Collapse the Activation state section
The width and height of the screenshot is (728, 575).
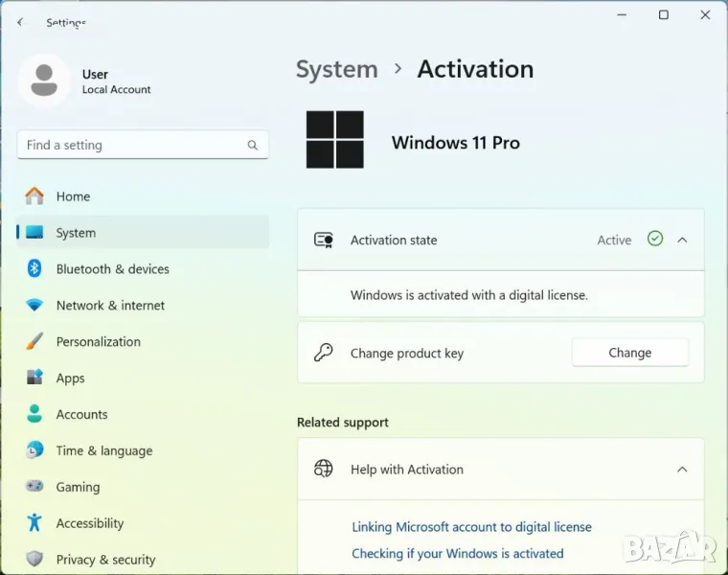click(x=682, y=240)
